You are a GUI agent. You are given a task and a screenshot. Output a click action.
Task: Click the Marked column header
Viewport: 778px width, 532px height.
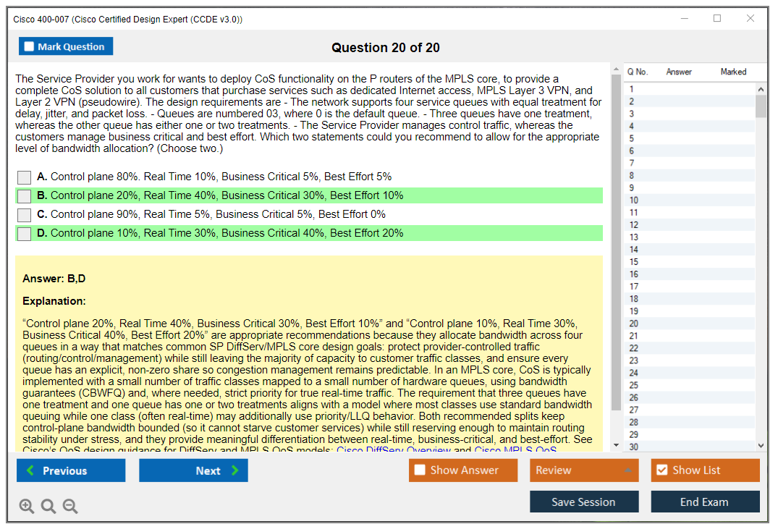click(x=733, y=72)
